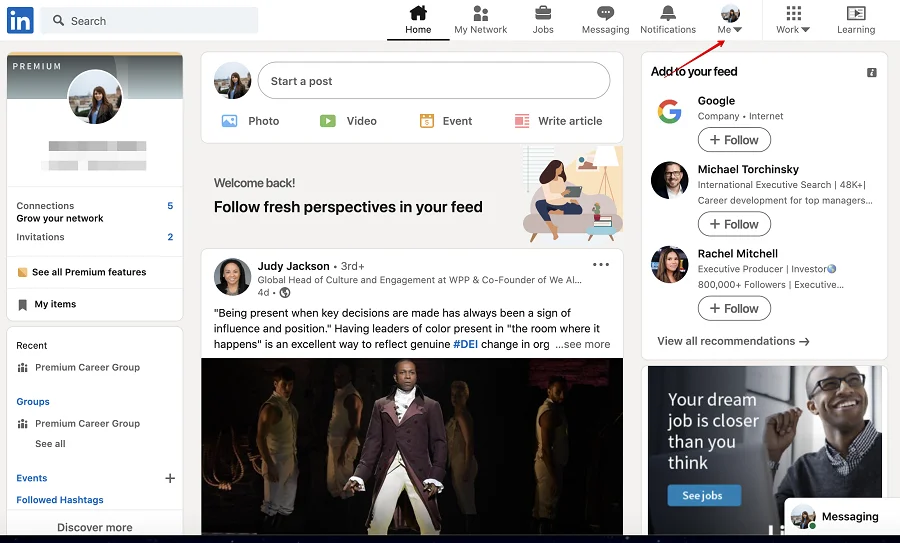
Task: Open the Home feed icon
Action: [x=418, y=14]
